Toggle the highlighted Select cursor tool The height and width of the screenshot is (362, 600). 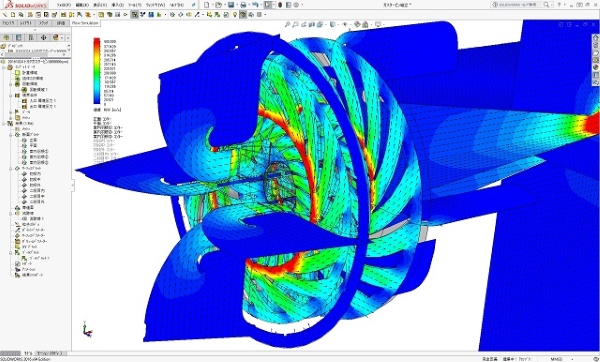[268, 5]
